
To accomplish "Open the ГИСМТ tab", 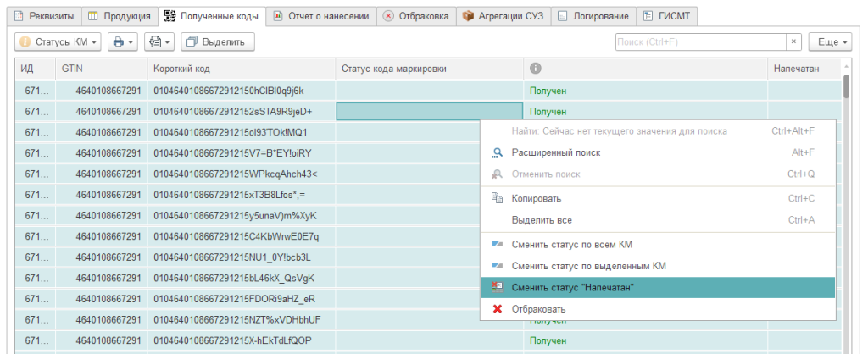I will (x=666, y=16).
